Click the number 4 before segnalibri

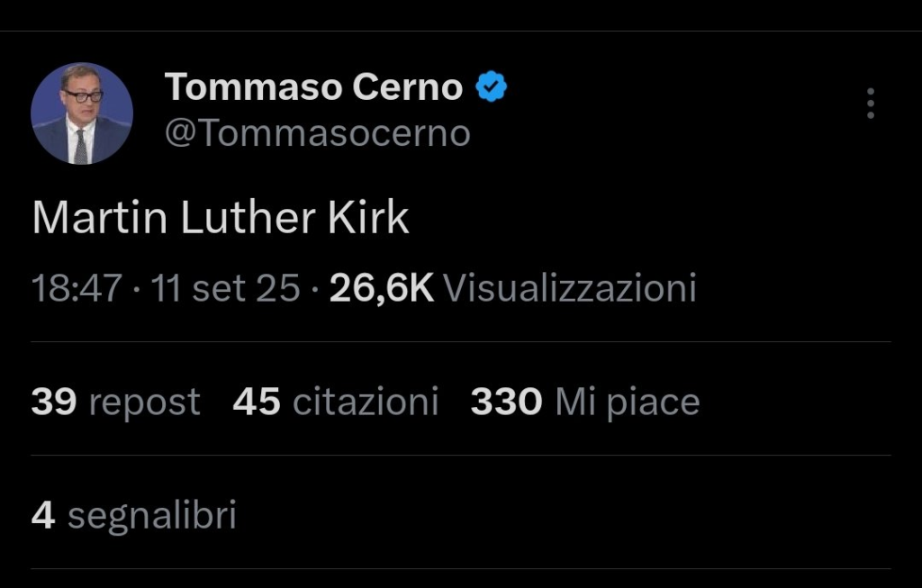click(x=43, y=516)
